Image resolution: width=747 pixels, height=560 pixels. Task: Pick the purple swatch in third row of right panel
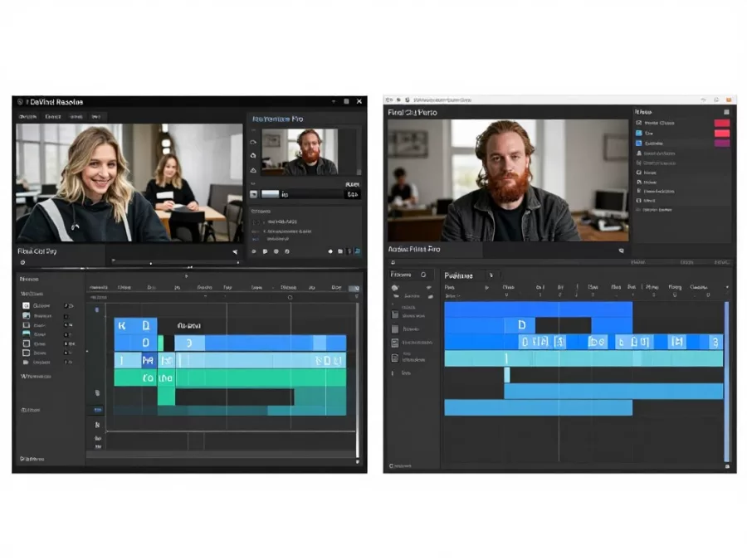pos(722,143)
